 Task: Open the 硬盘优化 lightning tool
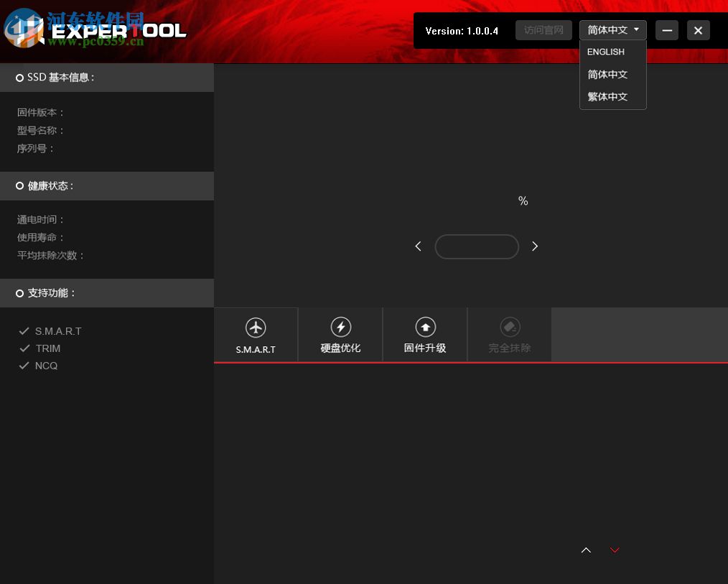coord(340,327)
